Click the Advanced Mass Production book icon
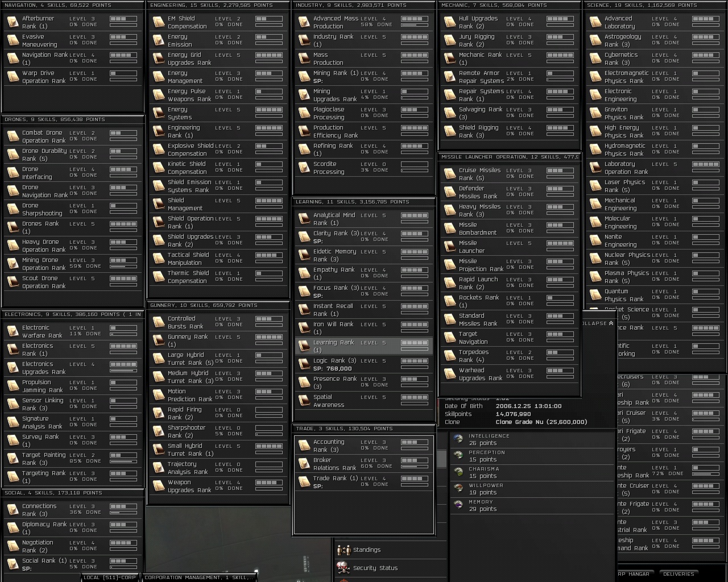 pyautogui.click(x=304, y=22)
